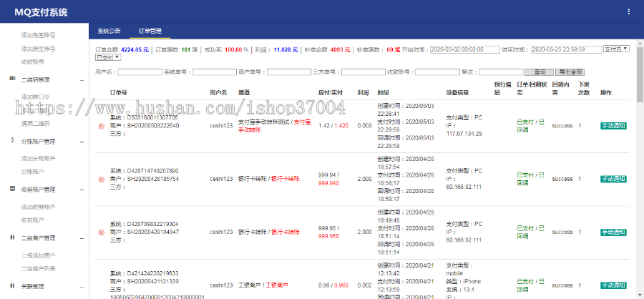Viewport: 644px width, 299px height.
Task: Open 添加分账账户 sidebar entry
Action: point(38,158)
